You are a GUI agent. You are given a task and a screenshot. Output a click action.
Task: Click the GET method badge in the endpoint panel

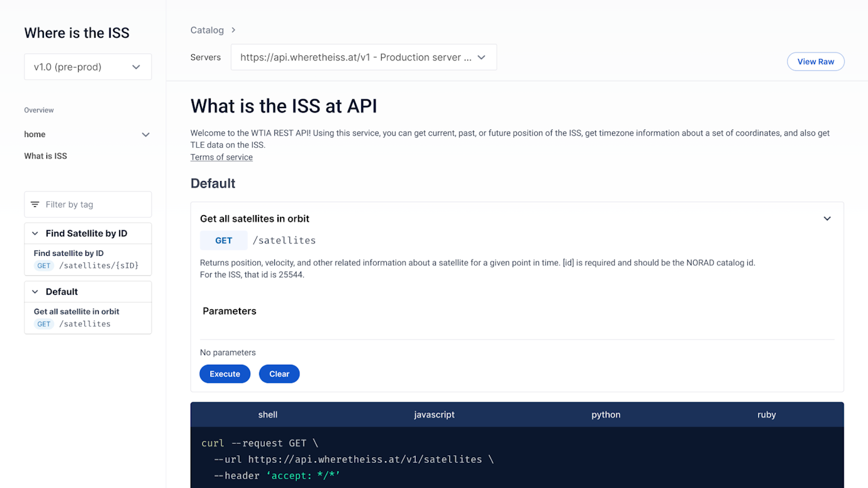(x=223, y=240)
